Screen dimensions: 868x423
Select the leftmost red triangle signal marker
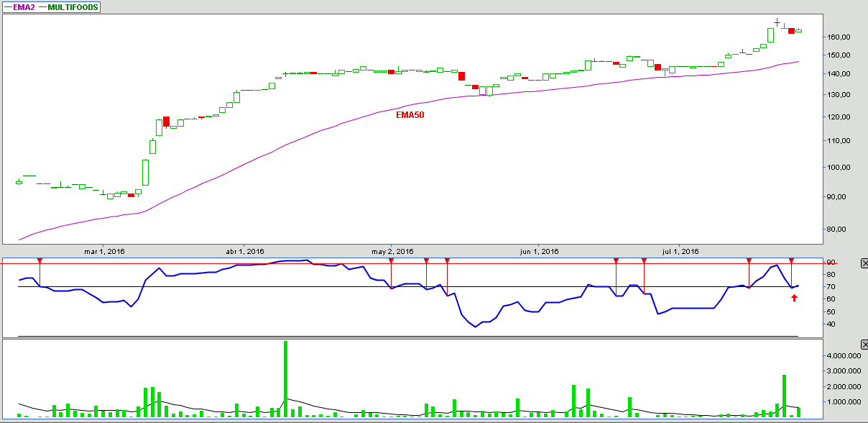pos(40,260)
